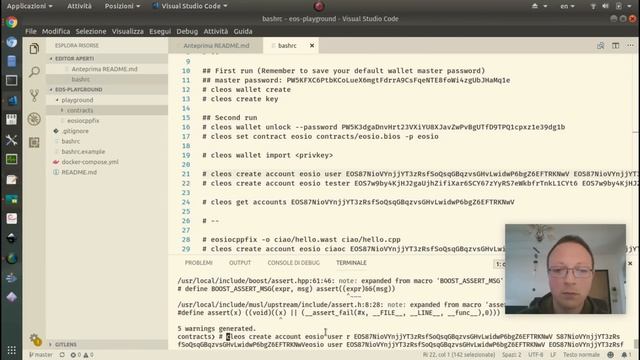Screen dimensions: 640x360
Task: Open the Manage gear at sidebar bottom
Action: coord(35,339)
